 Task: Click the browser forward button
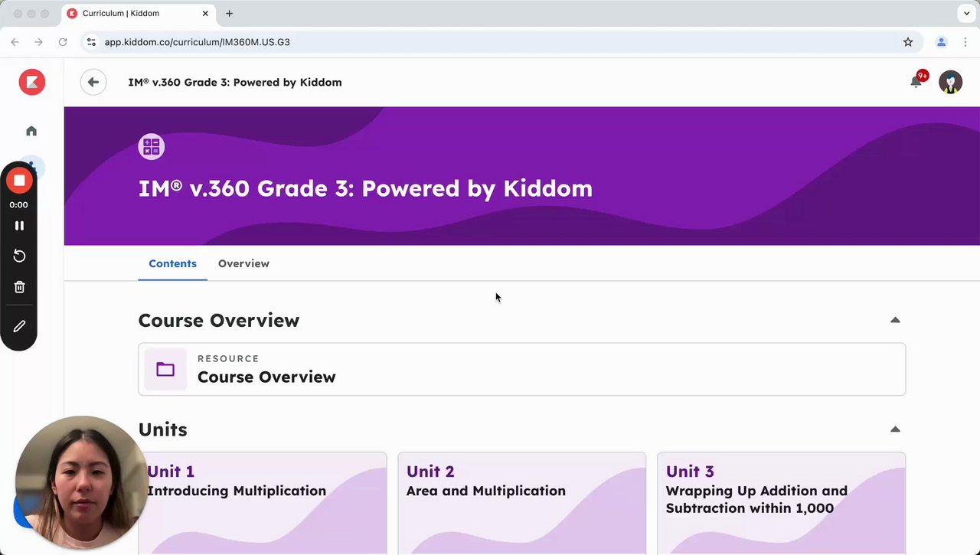click(x=38, y=42)
